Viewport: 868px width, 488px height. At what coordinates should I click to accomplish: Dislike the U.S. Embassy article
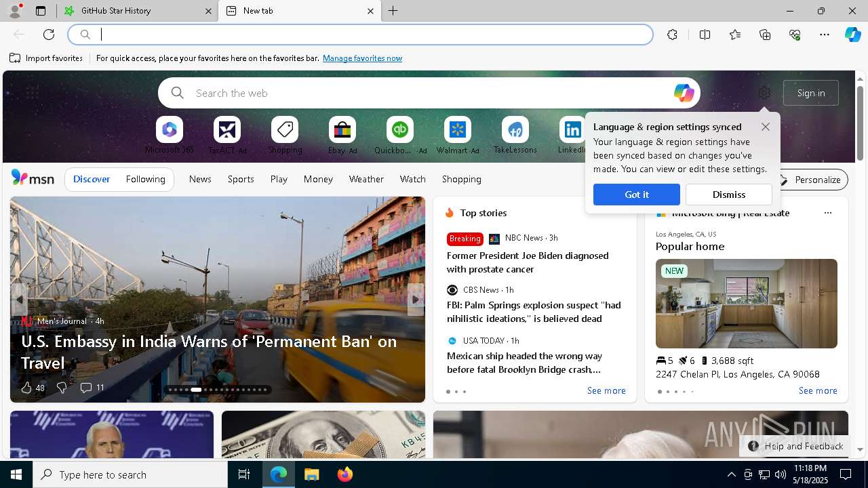coord(61,388)
